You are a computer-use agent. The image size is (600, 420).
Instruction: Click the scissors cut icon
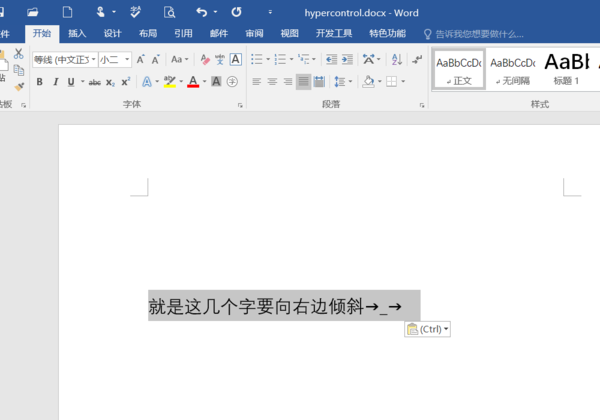coord(19,53)
